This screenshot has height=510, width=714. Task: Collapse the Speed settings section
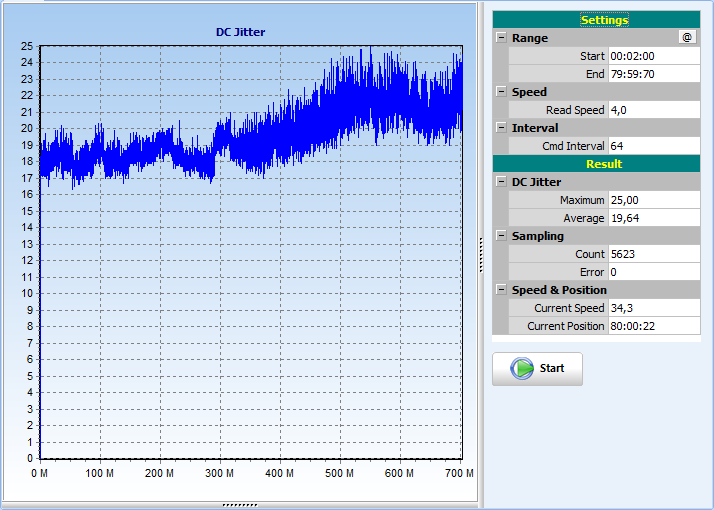tap(501, 92)
